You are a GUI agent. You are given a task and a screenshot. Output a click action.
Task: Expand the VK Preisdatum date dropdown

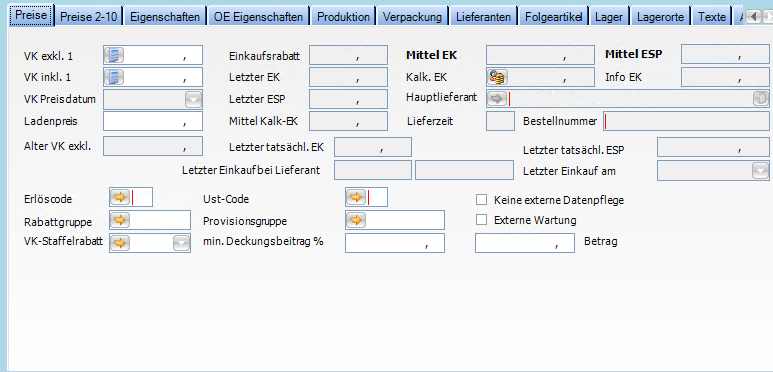[x=193, y=100]
